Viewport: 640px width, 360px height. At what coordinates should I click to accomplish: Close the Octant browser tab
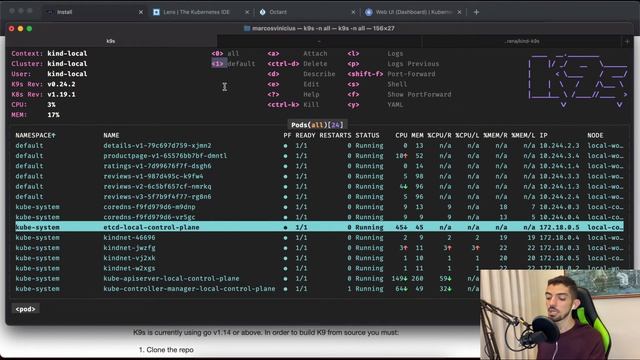tap(353, 12)
